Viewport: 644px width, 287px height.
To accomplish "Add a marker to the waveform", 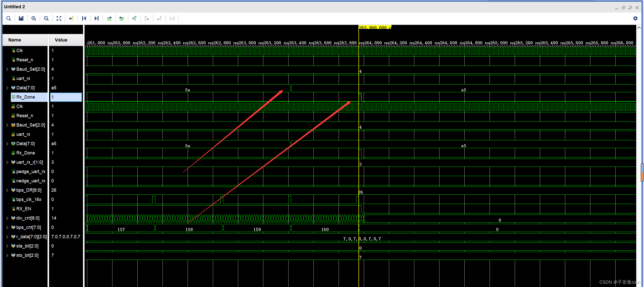I will click(134, 18).
